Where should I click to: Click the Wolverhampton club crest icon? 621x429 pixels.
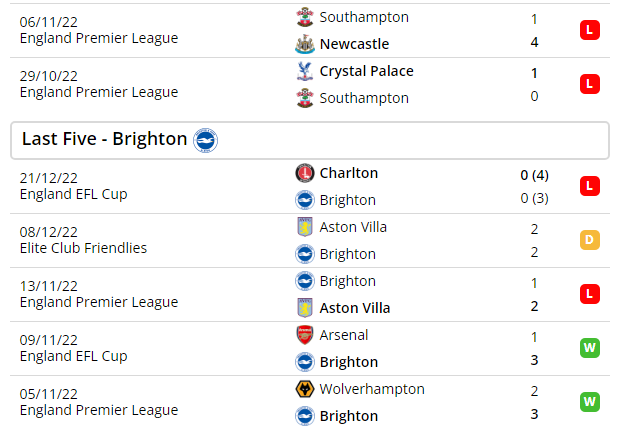tap(305, 389)
